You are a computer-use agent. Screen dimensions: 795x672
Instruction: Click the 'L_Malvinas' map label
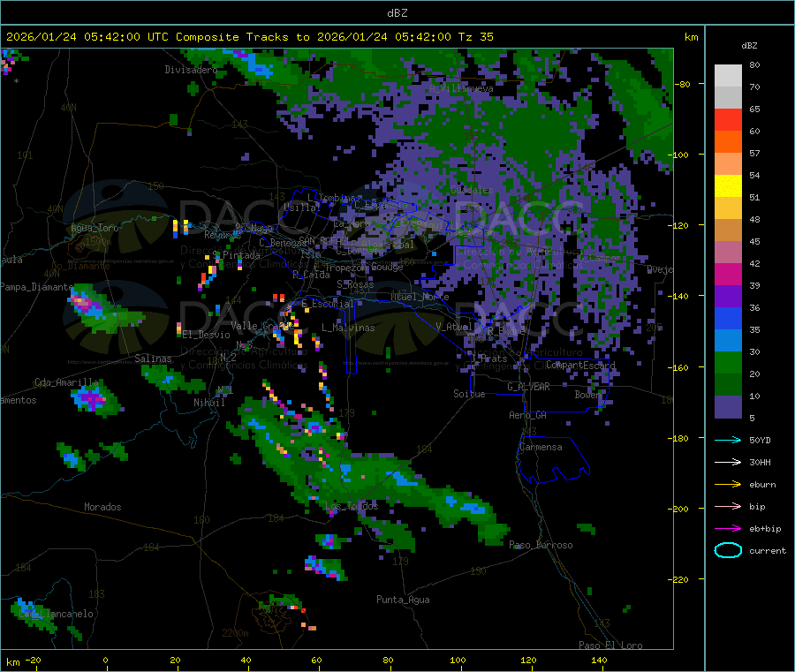(x=348, y=328)
